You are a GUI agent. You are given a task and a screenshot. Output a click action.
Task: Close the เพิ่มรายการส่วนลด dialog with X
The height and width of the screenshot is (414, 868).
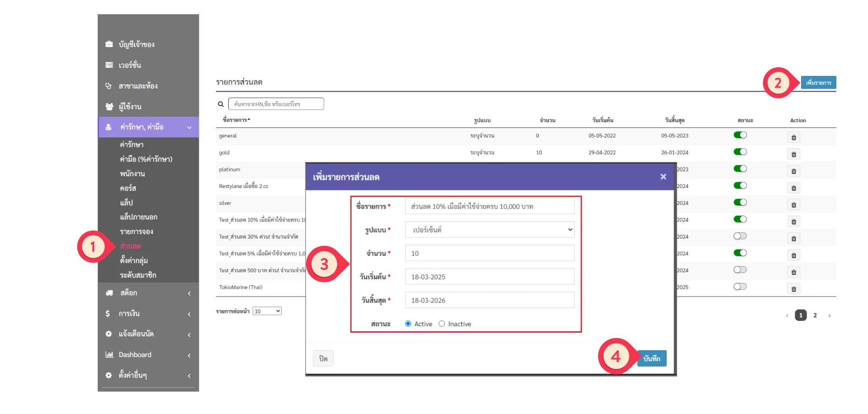point(663,177)
